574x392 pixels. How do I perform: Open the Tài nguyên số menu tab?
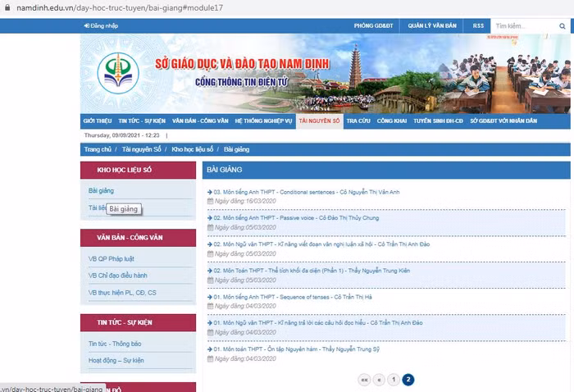point(319,121)
